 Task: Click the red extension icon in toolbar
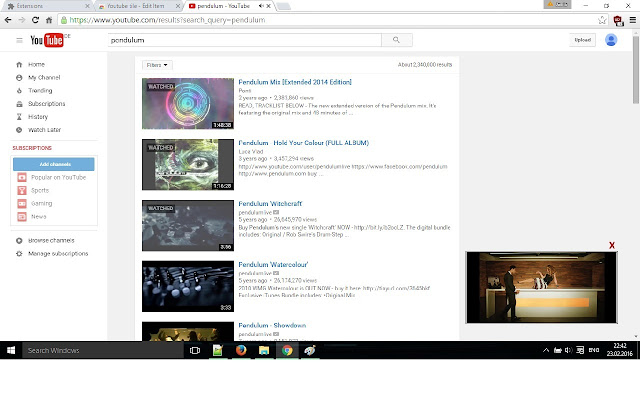618,20
